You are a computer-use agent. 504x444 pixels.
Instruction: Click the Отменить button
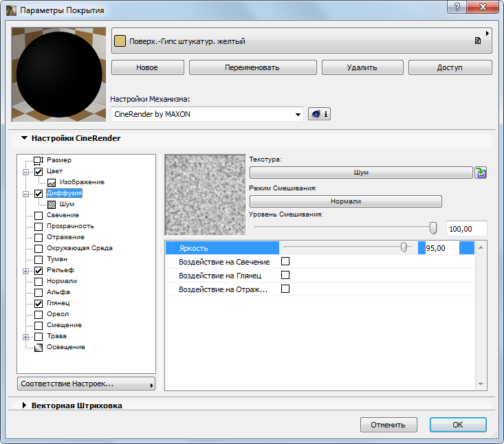click(388, 425)
